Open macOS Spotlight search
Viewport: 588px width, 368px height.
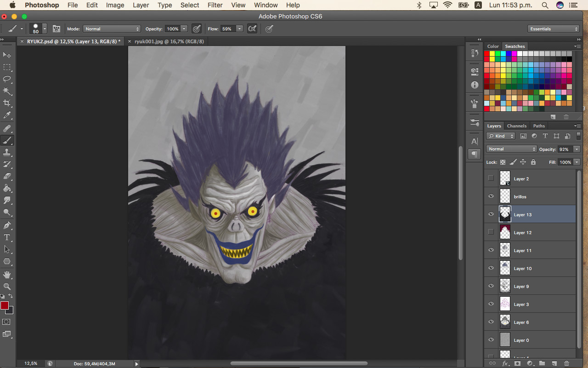[x=545, y=5]
